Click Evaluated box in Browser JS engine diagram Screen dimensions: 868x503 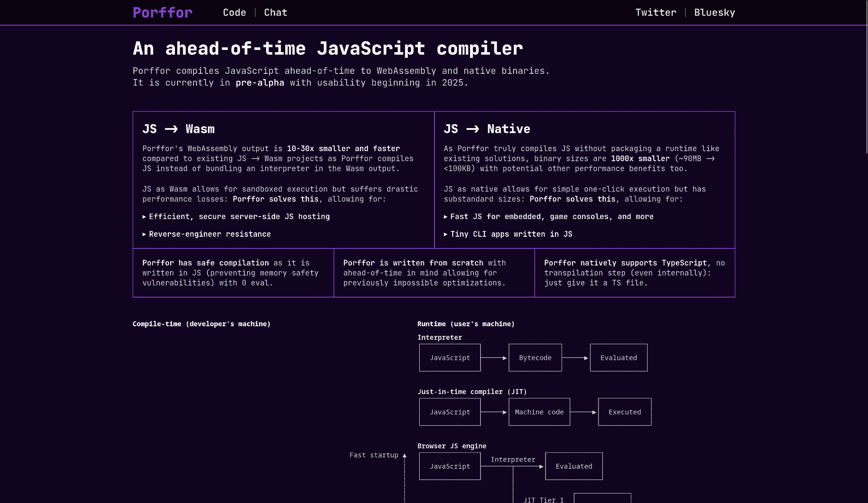click(574, 466)
